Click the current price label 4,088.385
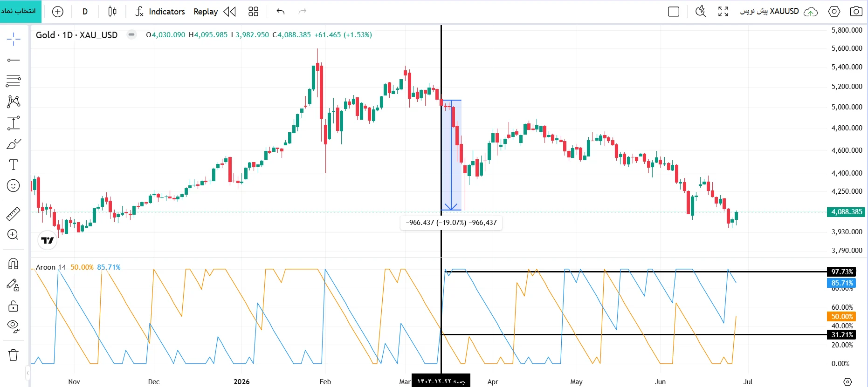This screenshot has height=387, width=868. tap(846, 212)
